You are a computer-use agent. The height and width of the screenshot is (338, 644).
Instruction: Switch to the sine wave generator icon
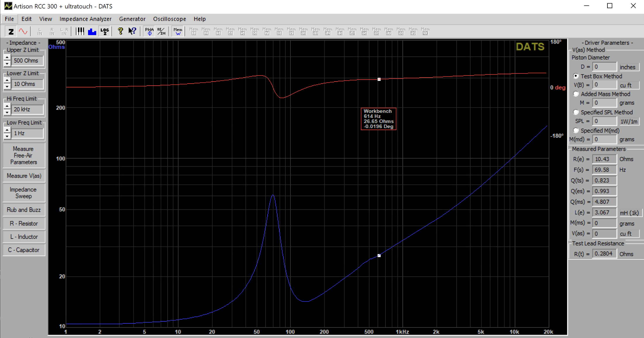[x=23, y=31]
